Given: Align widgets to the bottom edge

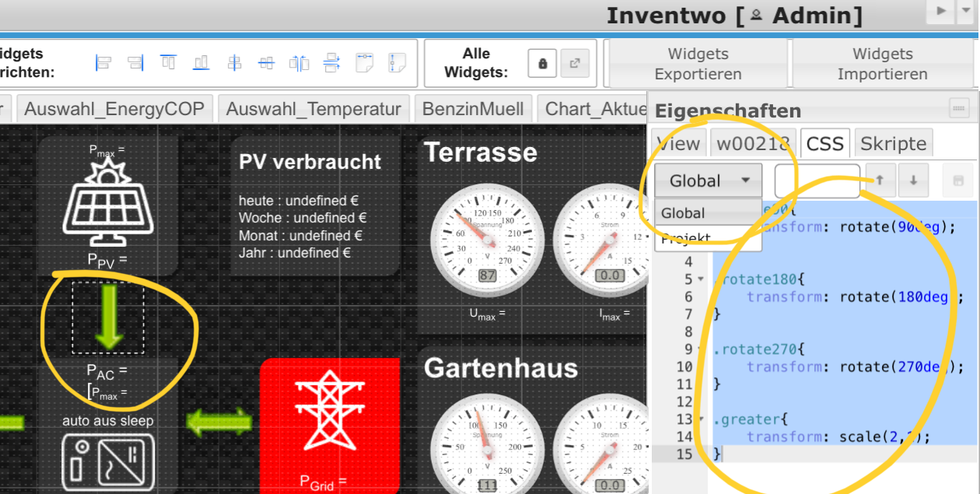Looking at the screenshot, I should pos(201,63).
